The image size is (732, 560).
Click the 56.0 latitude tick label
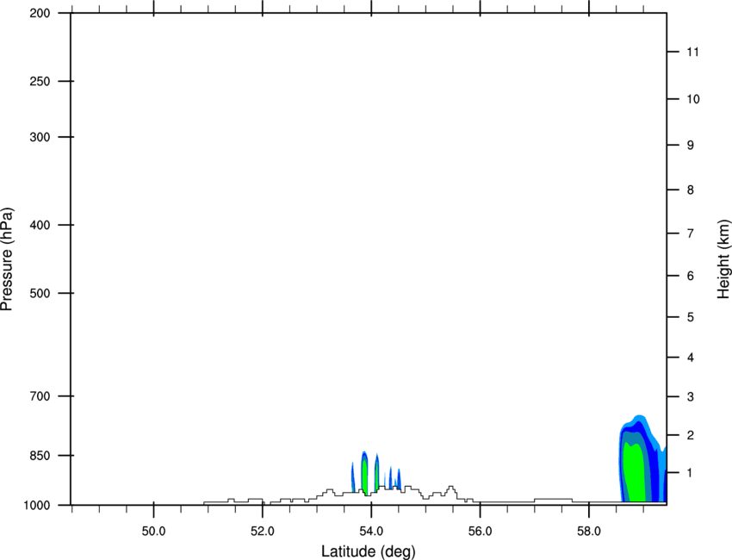coord(480,532)
